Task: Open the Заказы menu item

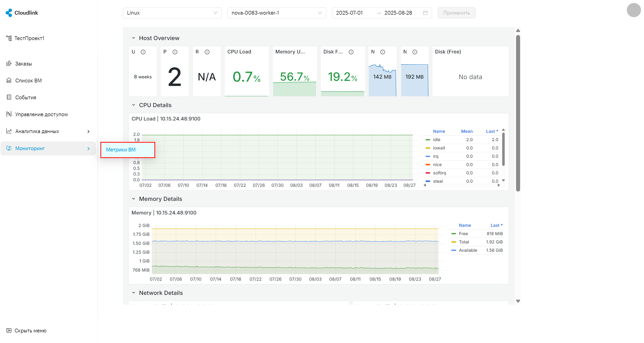Action: [23, 64]
